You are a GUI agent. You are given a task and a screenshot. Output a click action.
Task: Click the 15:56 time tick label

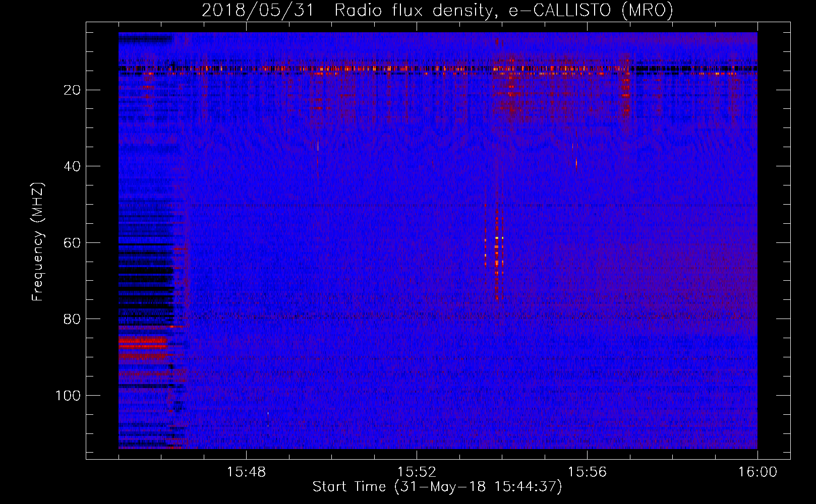(587, 472)
